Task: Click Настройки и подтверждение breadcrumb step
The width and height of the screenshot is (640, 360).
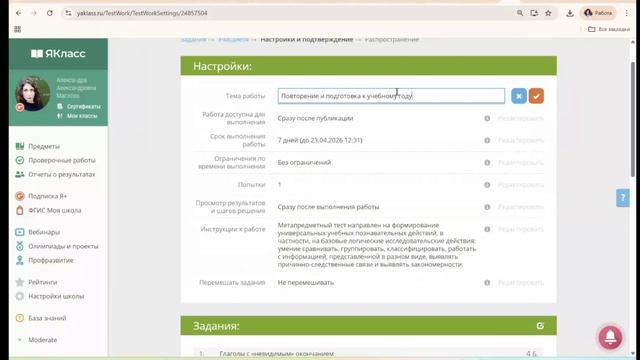Action: tap(307, 40)
